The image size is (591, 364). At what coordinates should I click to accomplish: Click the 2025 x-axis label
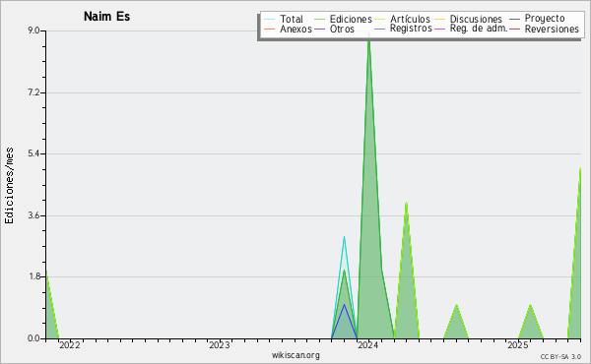coord(517,345)
